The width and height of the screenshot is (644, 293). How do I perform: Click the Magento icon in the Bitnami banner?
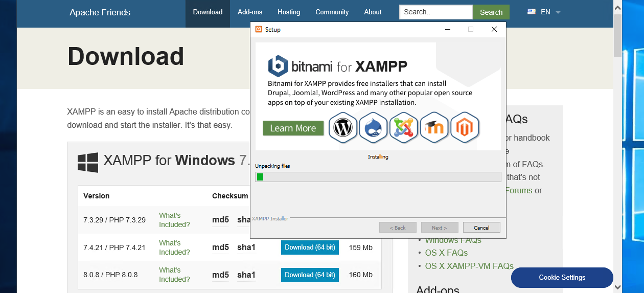[465, 127]
